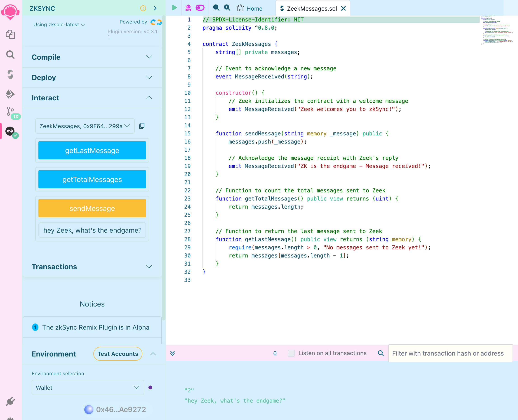This screenshot has width=518, height=420.
Task: Open the AI robot assistant icon
Action: pos(188,8)
